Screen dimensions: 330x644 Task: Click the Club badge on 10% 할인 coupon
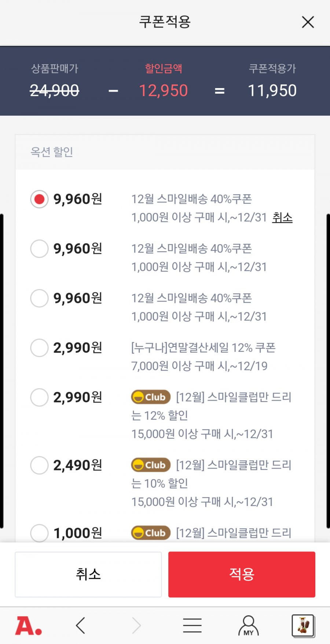point(151,465)
